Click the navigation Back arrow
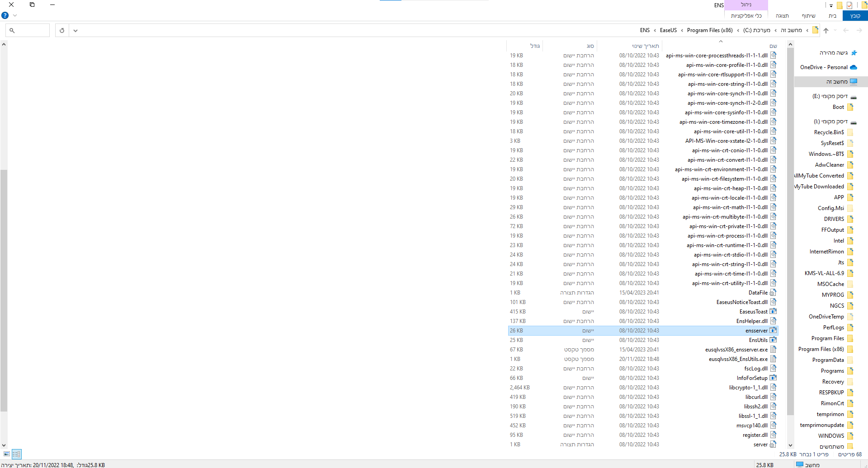Image resolution: width=868 pixels, height=468 pixels. pyautogui.click(x=859, y=30)
